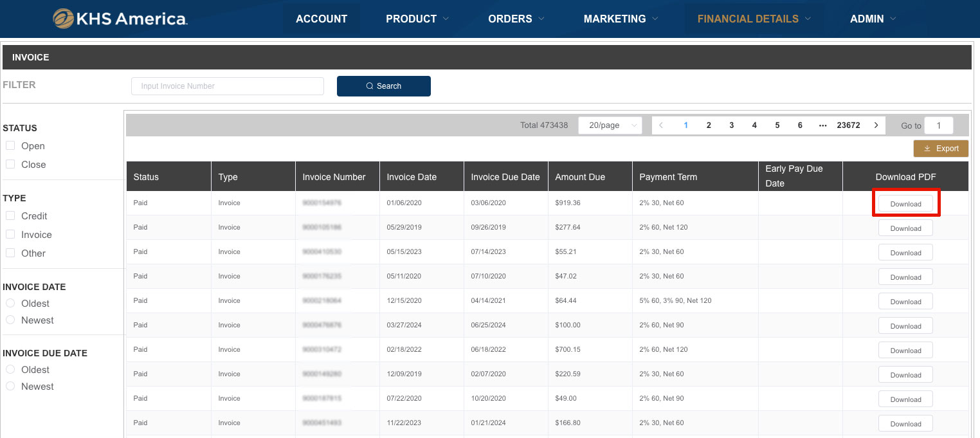This screenshot has width=980, height=438.
Task: Select Newest under Invoice Due Date
Action: point(10,386)
